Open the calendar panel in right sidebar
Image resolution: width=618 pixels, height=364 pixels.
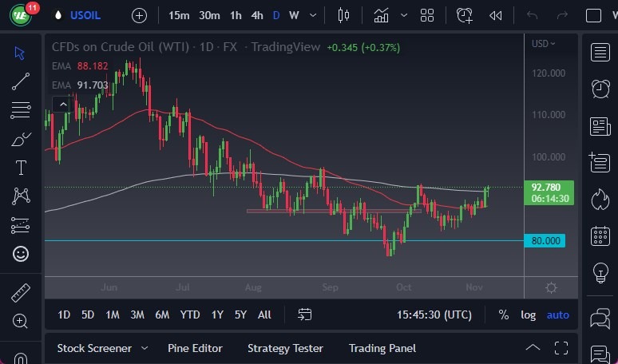coord(600,235)
